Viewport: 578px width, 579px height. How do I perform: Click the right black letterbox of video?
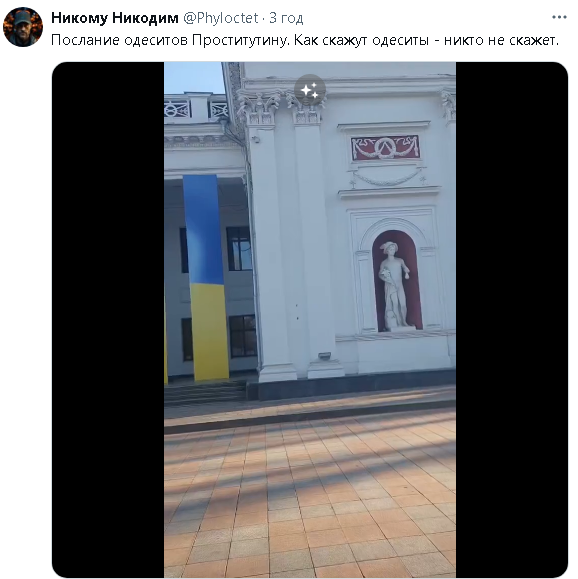tap(512, 319)
